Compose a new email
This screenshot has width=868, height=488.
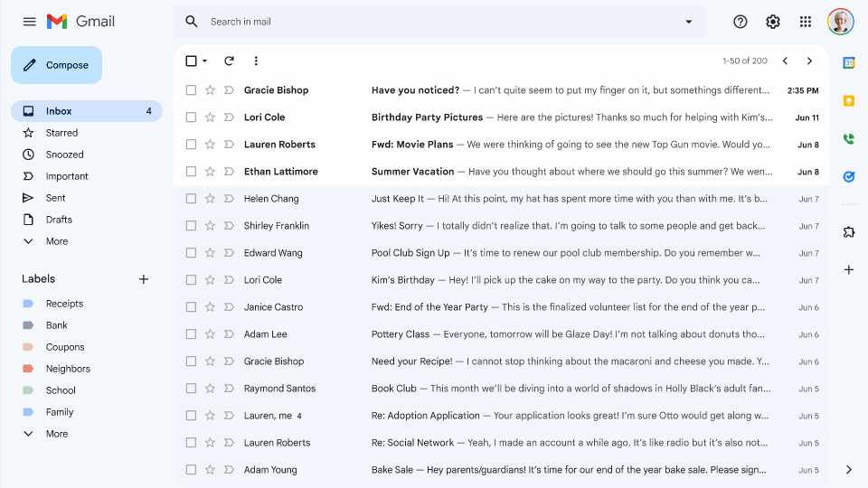(x=56, y=65)
